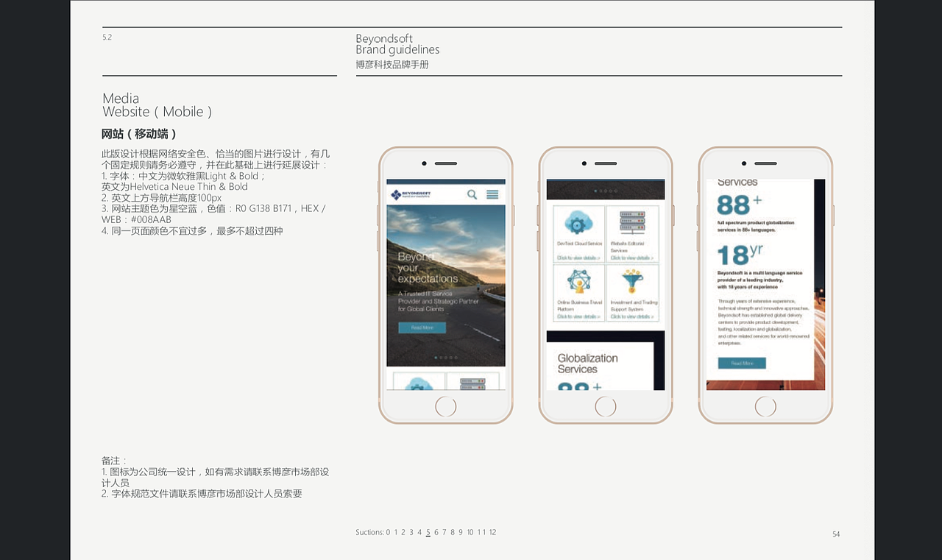Open 'Click to view details' under Investment and Trading

coord(631,316)
